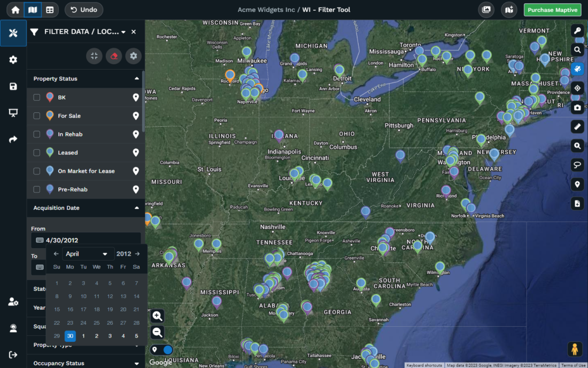
Task: Enable the BK property status checkbox
Action: pyautogui.click(x=36, y=97)
